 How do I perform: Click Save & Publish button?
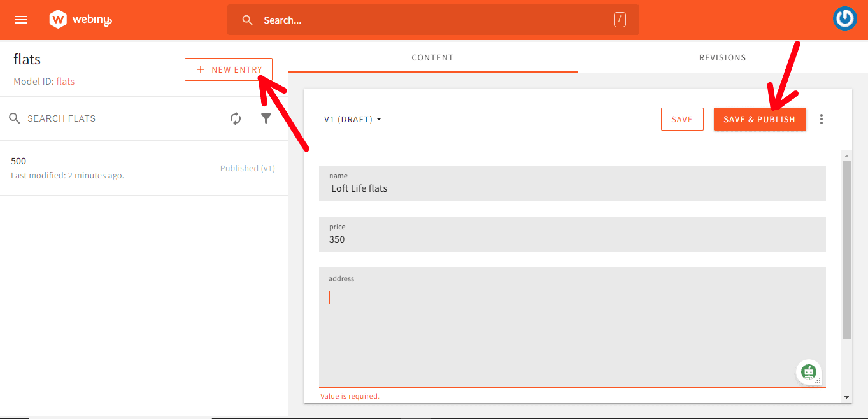(759, 119)
